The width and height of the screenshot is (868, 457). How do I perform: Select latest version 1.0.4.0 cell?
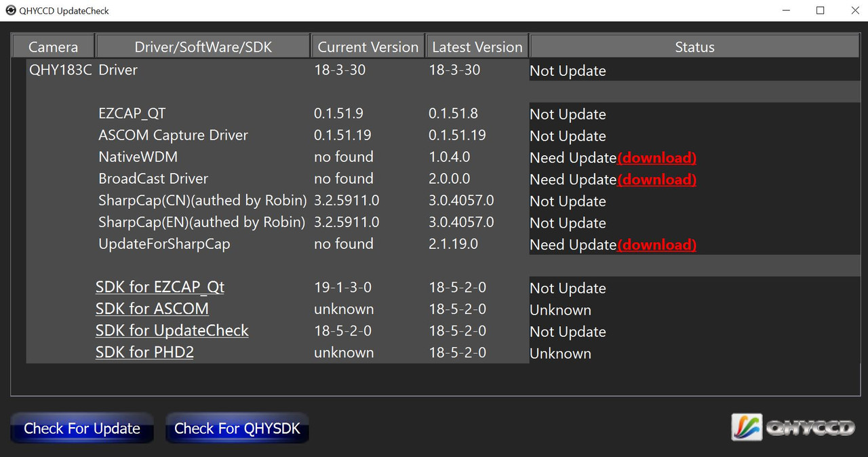click(449, 157)
